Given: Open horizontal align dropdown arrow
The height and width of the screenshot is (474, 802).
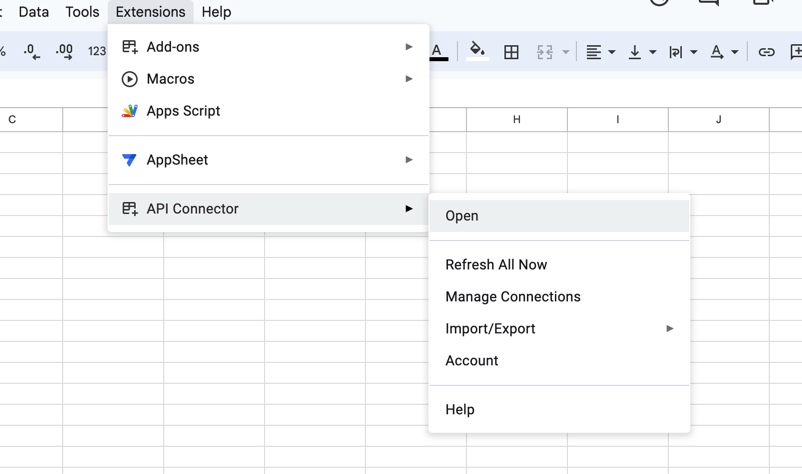Looking at the screenshot, I should pos(612,52).
